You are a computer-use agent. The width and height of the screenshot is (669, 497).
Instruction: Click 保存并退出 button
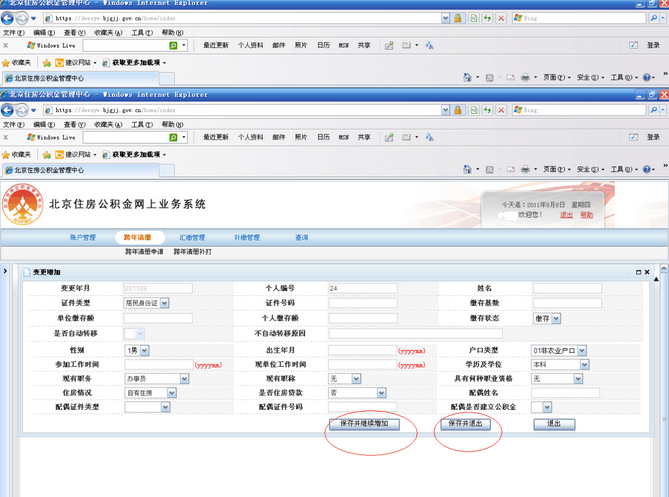465,424
